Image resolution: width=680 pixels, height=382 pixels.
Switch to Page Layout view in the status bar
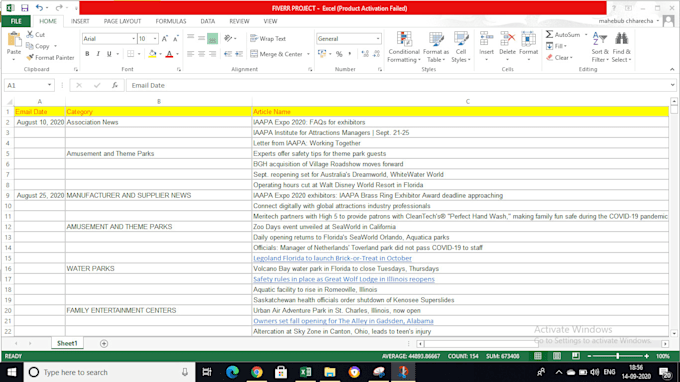tap(557, 356)
